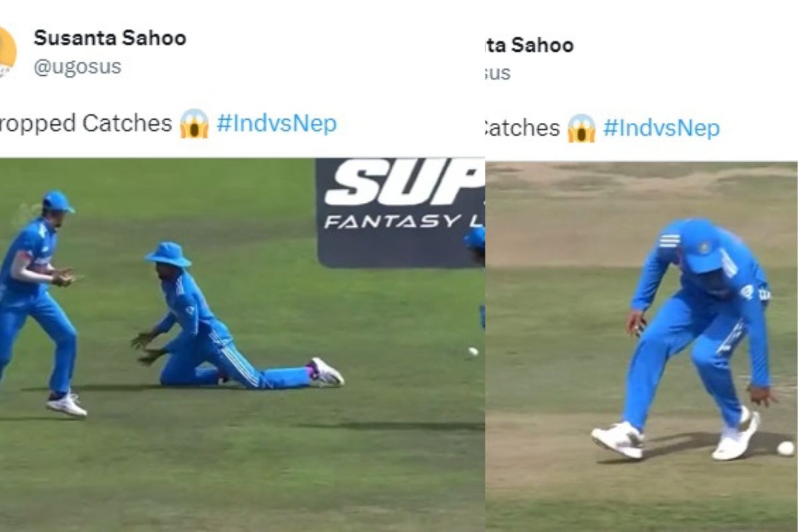Open the left photo of kneeling fielder

[242, 344]
